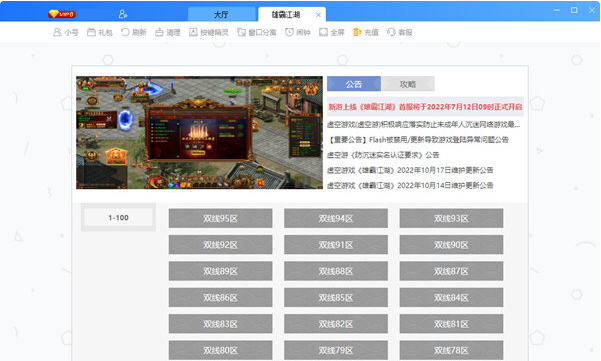Click server 双线82区
The image size is (601, 361).
click(x=336, y=324)
